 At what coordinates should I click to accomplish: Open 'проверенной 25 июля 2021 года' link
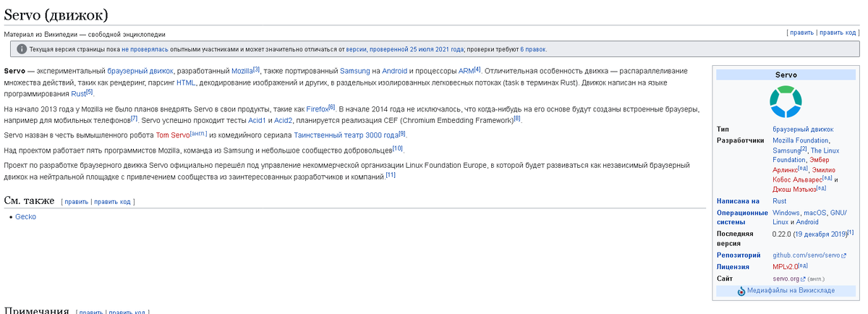click(x=417, y=49)
